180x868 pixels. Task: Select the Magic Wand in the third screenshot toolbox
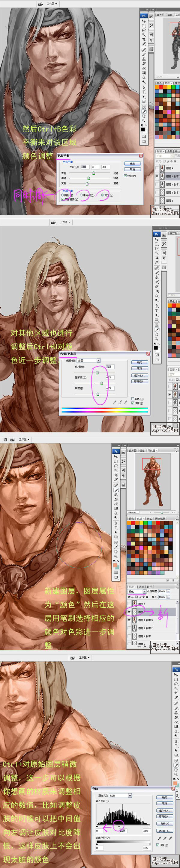[x=116, y=470]
